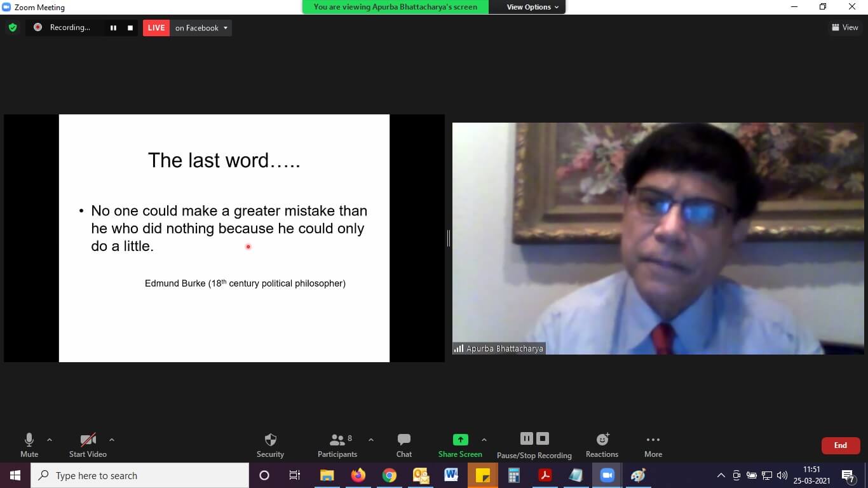Click the battery tray icon
The image size is (868, 488).
(752, 475)
